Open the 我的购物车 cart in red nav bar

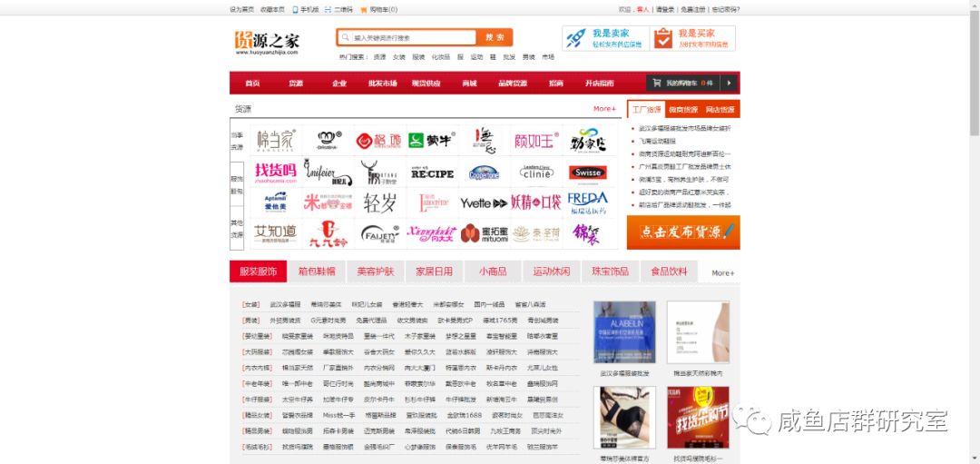click(x=683, y=83)
